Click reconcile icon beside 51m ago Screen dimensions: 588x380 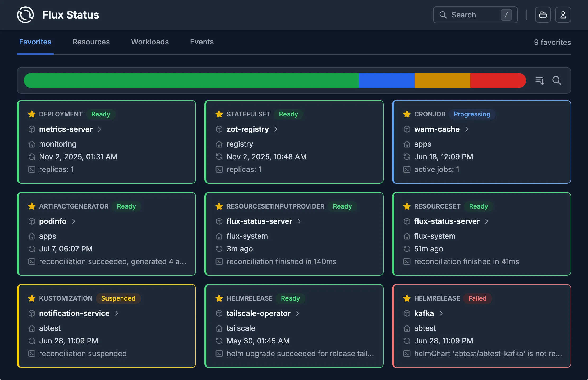(x=407, y=249)
